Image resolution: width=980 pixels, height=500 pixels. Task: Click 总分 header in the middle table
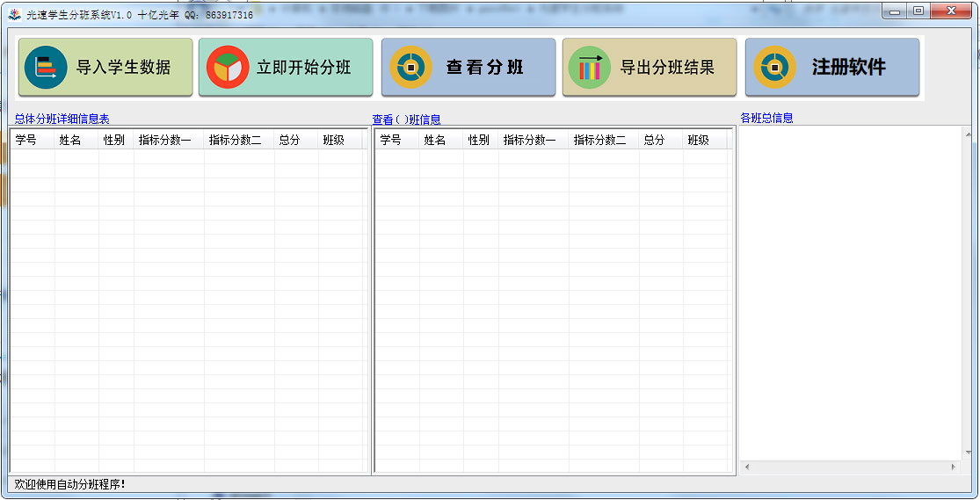click(x=654, y=140)
